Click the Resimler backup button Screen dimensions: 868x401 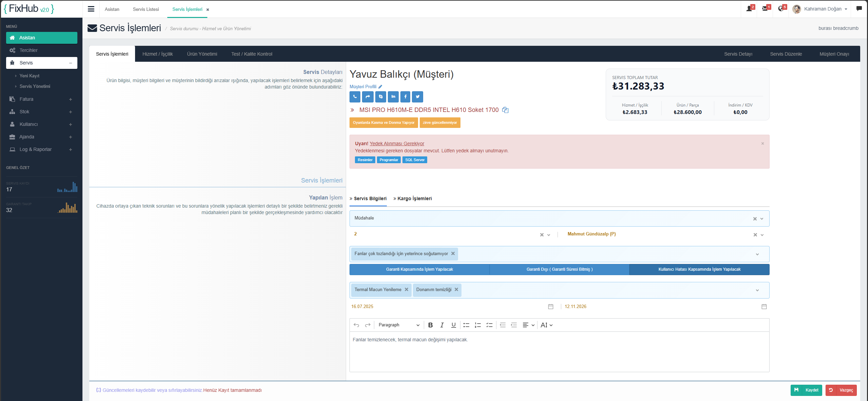pos(365,160)
